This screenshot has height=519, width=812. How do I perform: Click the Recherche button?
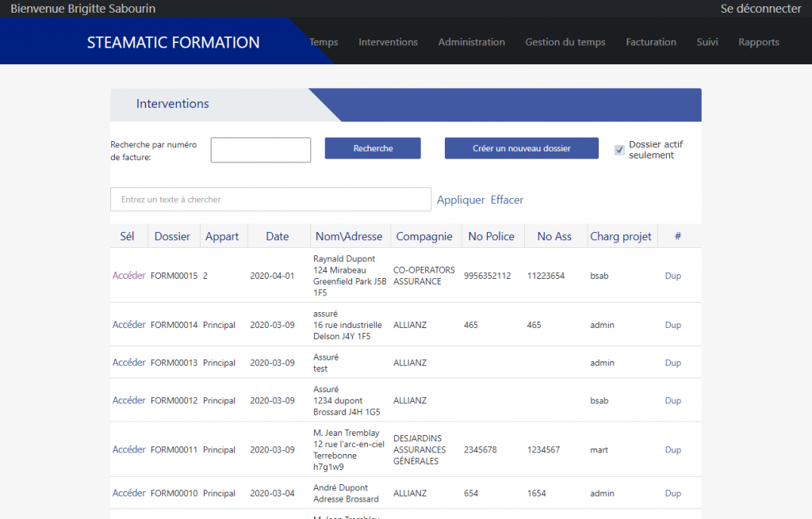tap(373, 148)
